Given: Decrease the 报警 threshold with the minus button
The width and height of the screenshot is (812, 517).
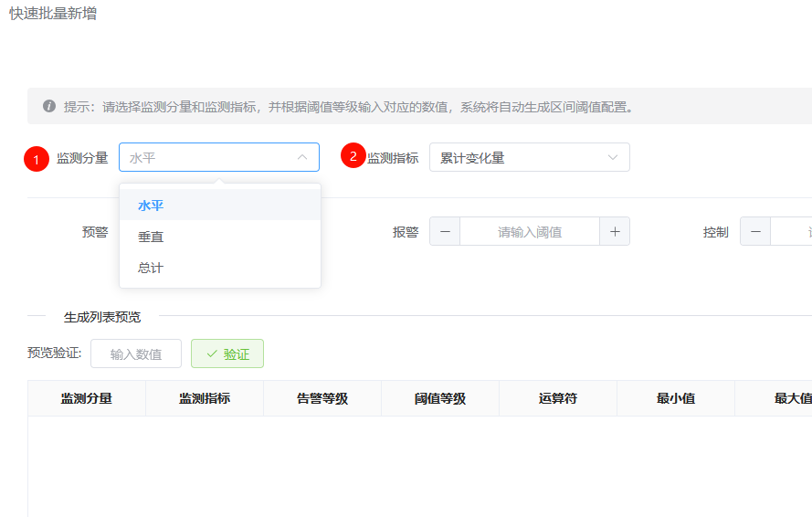Looking at the screenshot, I should pyautogui.click(x=445, y=232).
